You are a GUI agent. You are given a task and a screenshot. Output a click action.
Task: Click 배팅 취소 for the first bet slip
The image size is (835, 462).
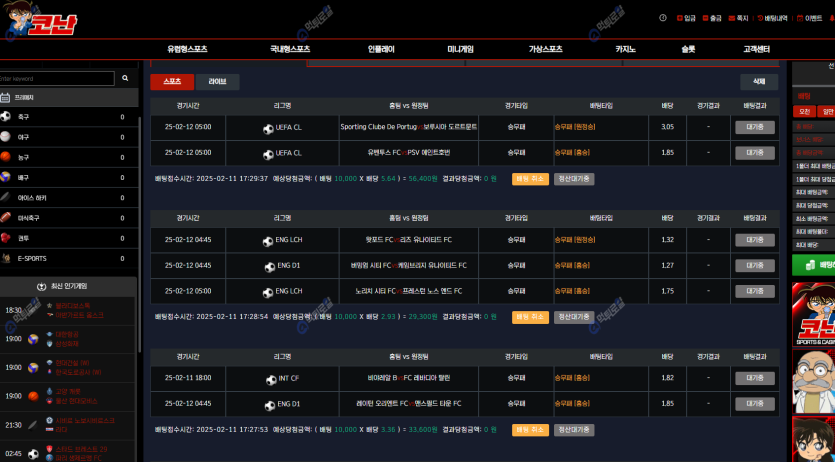[530, 179]
